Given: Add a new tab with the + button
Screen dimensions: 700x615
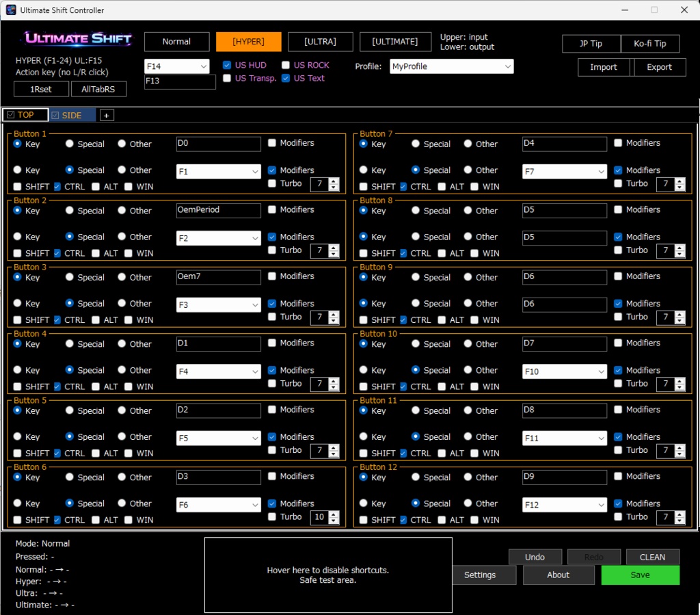Looking at the screenshot, I should click(x=107, y=115).
